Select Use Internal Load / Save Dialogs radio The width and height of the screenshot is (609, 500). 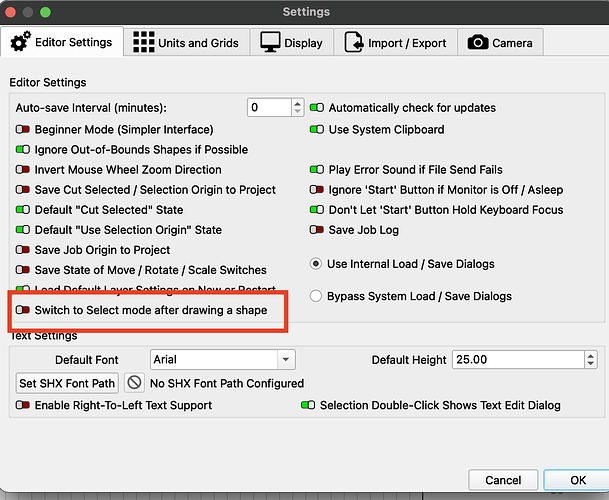316,264
